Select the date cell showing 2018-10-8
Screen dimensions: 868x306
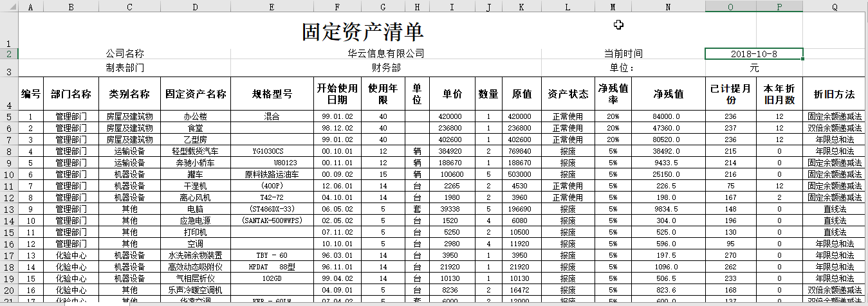753,54
